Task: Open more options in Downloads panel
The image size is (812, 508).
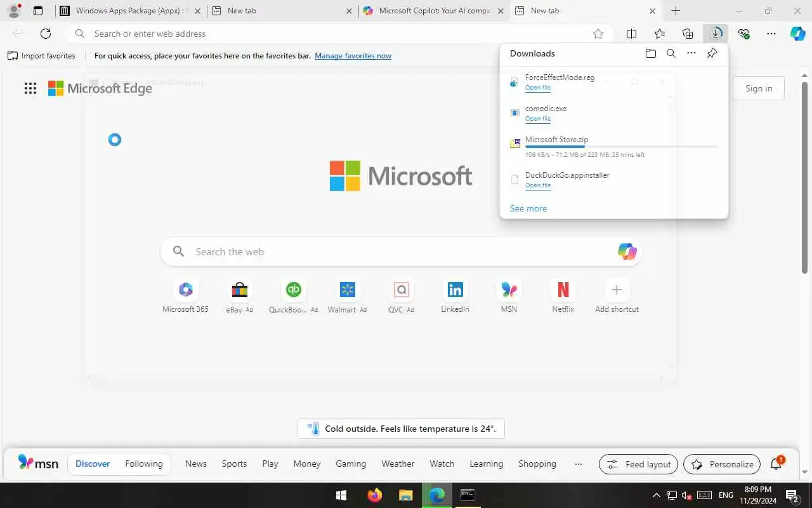Action: tap(691, 53)
